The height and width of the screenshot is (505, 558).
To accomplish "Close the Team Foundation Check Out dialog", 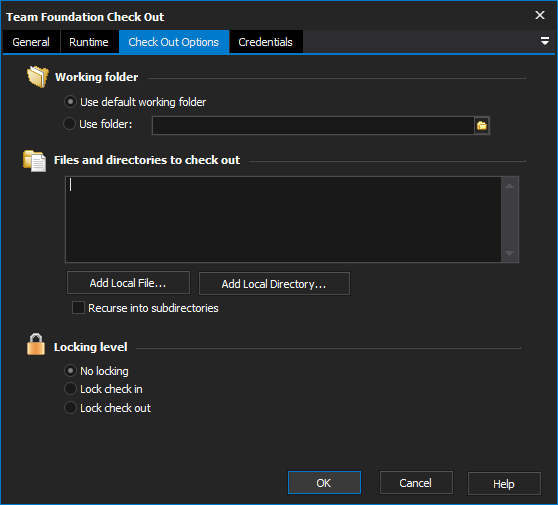I will click(539, 15).
